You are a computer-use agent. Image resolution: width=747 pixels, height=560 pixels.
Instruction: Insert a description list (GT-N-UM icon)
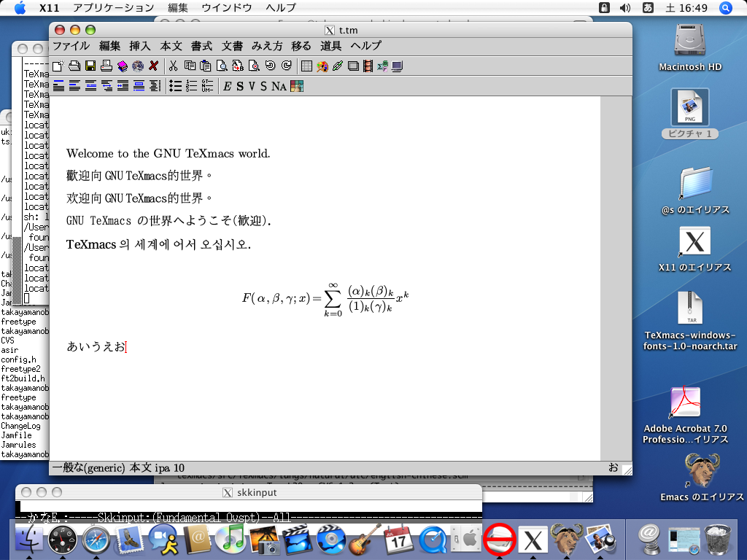tap(207, 86)
